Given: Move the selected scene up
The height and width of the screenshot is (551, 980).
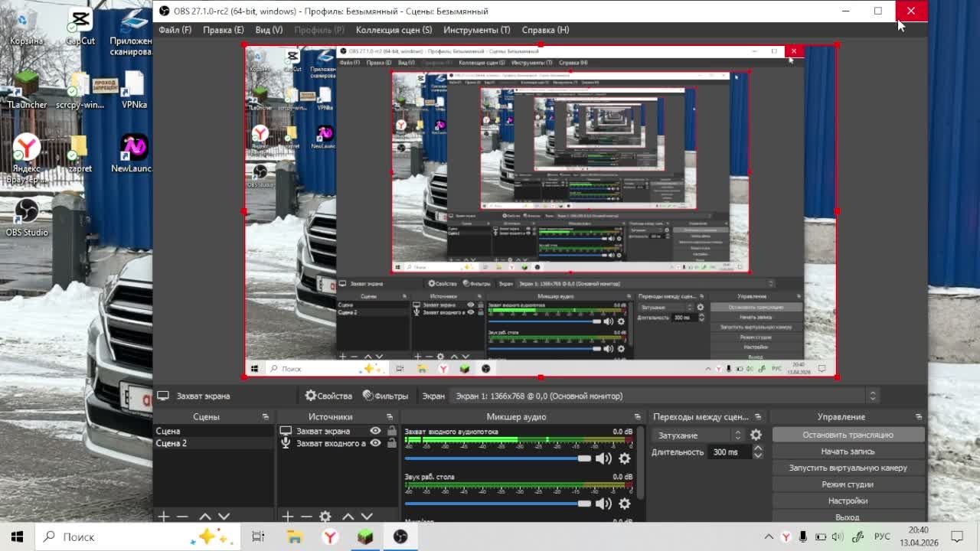Looking at the screenshot, I should click(205, 517).
